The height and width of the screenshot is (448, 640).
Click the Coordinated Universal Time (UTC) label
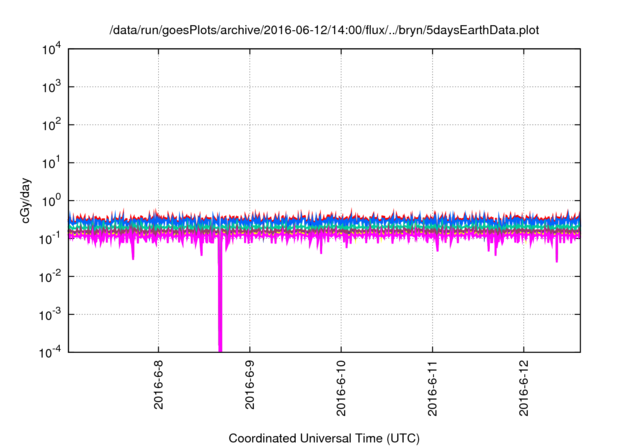(x=324, y=438)
